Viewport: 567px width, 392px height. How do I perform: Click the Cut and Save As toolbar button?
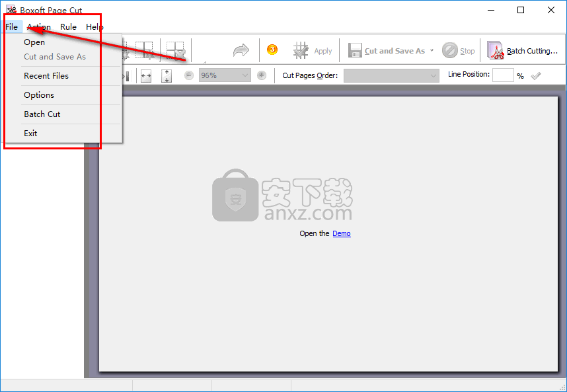(387, 51)
